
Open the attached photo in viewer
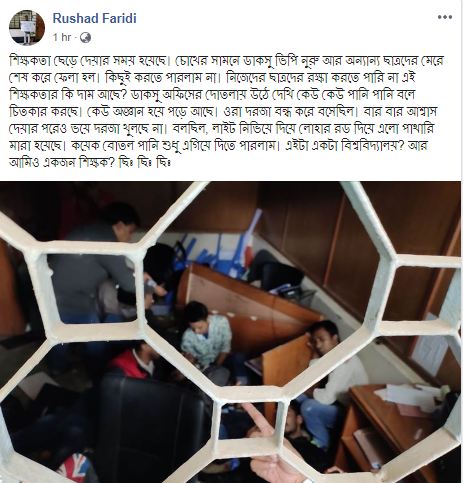click(x=230, y=332)
